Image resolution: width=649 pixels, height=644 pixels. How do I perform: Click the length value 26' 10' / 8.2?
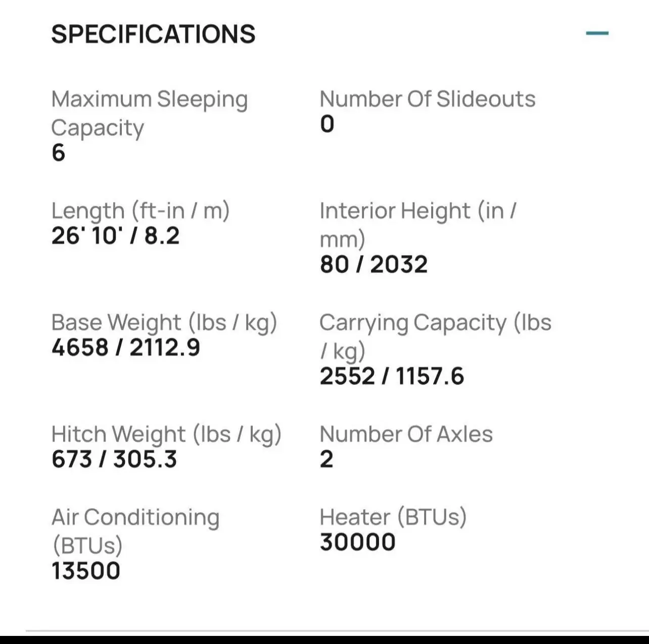[x=115, y=236]
